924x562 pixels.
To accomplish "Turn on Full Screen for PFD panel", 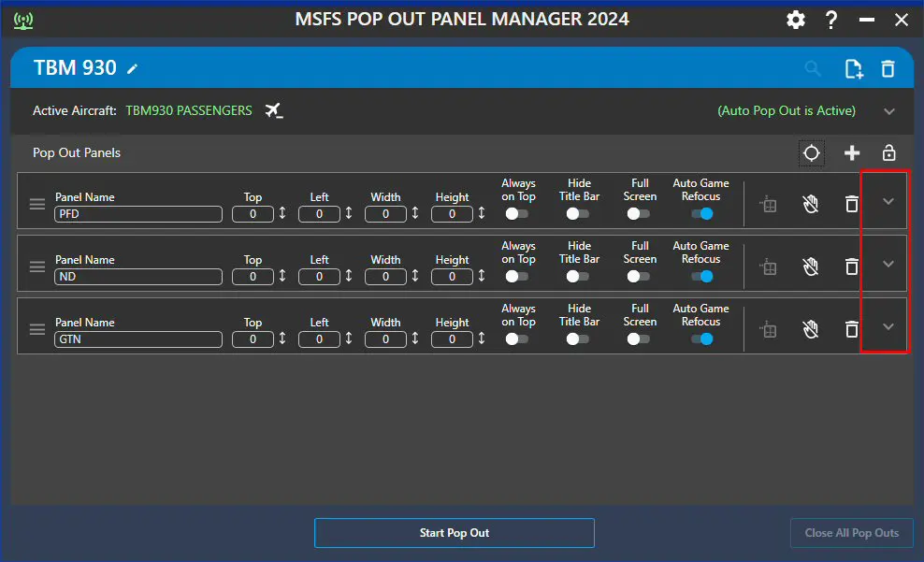I will pyautogui.click(x=638, y=214).
